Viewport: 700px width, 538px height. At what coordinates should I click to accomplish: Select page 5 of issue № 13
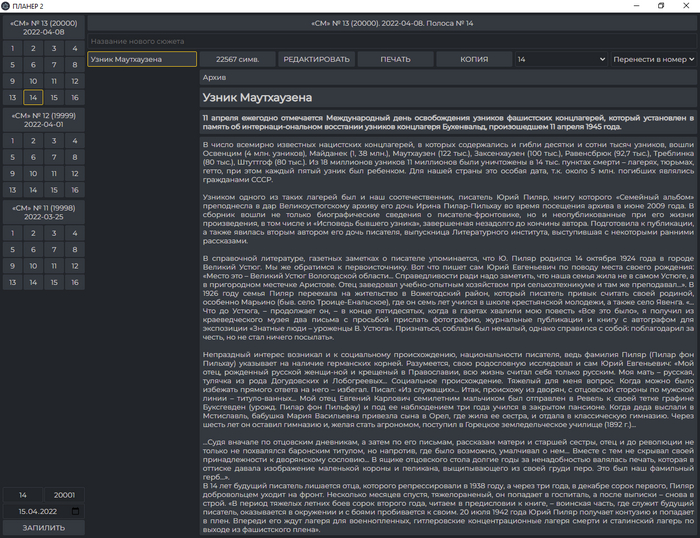pos(12,65)
